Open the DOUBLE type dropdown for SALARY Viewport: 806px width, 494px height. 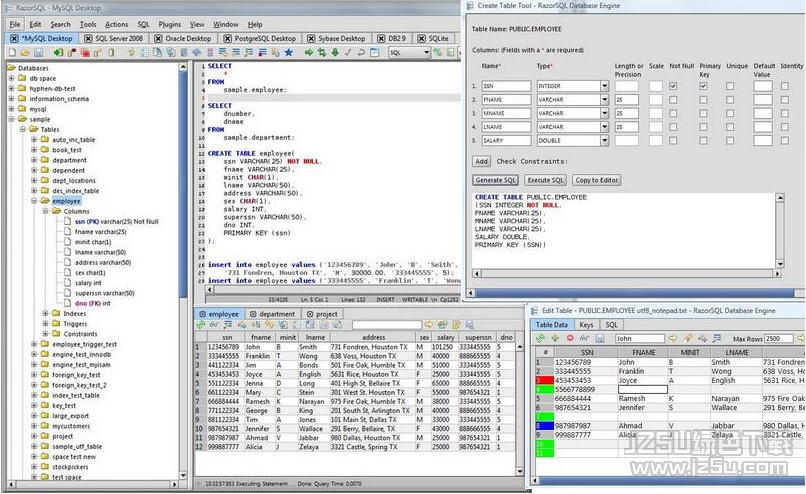604,140
